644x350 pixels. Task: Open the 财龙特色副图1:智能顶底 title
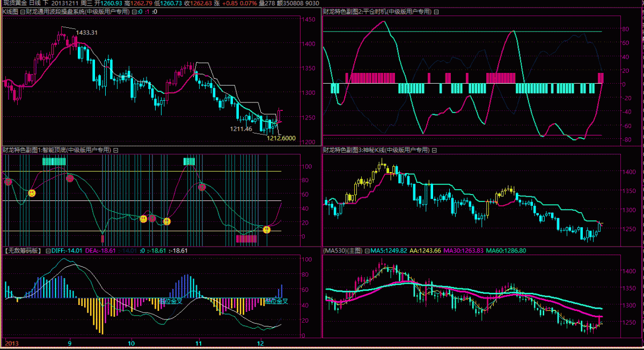57,150
